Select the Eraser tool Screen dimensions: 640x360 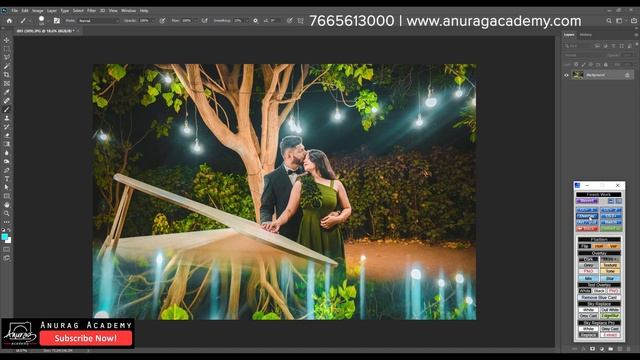(7, 135)
